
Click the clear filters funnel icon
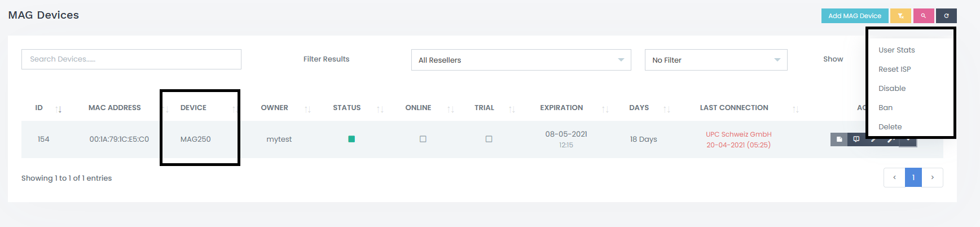[900, 16]
